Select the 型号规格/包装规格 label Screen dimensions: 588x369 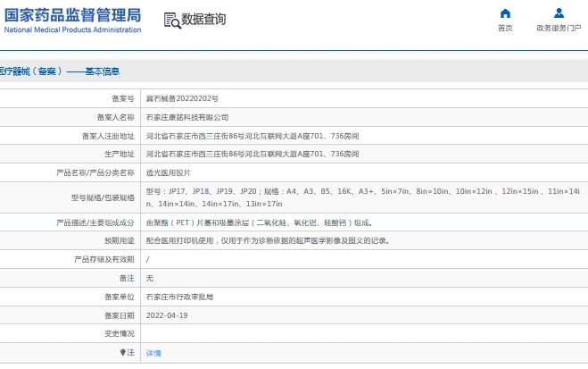(x=103, y=197)
